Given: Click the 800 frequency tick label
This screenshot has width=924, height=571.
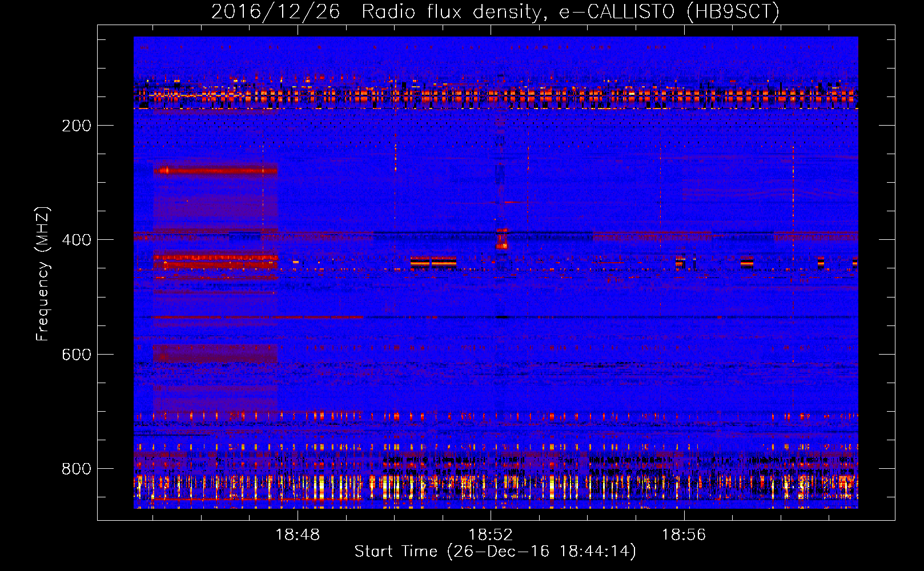Looking at the screenshot, I should click(x=77, y=469).
